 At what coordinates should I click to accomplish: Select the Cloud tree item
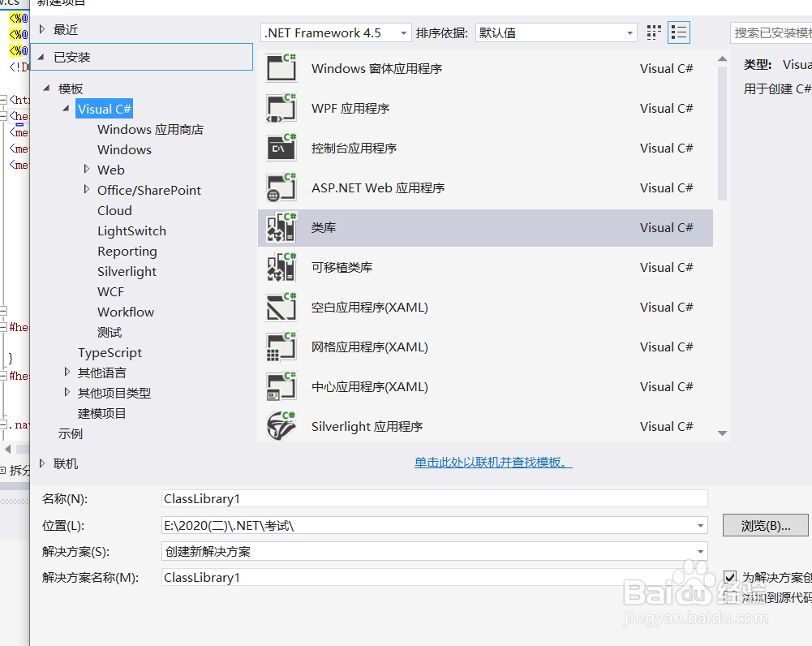coord(114,211)
